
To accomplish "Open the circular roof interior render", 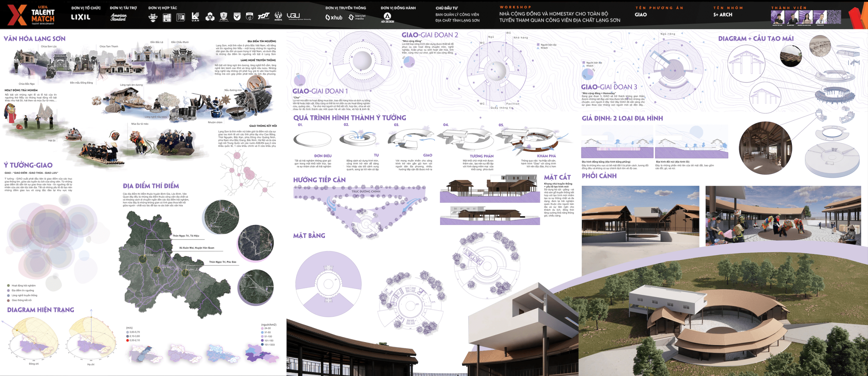I will pos(765,148).
